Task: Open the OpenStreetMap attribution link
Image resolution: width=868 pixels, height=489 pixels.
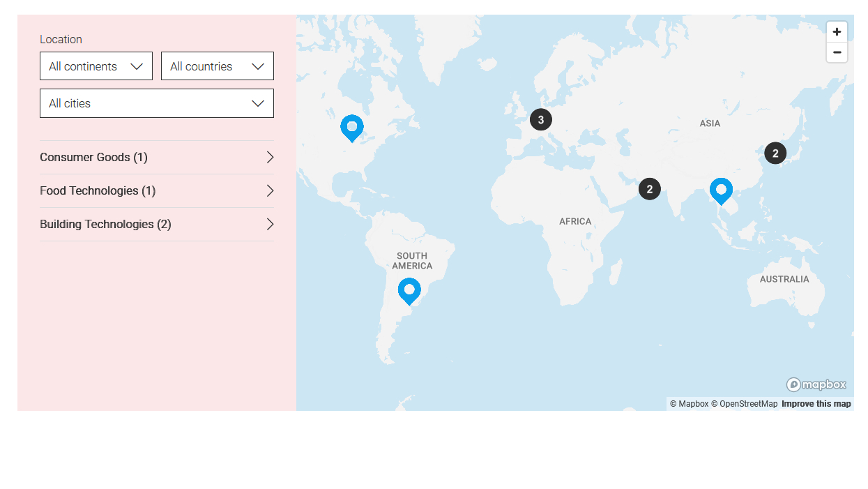Action: pyautogui.click(x=746, y=403)
